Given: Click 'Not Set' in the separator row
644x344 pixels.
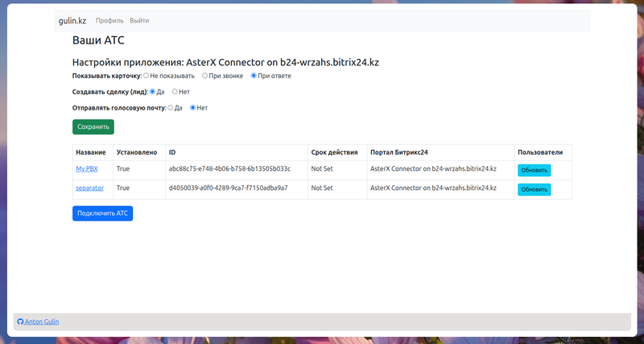Looking at the screenshot, I should click(x=322, y=188).
